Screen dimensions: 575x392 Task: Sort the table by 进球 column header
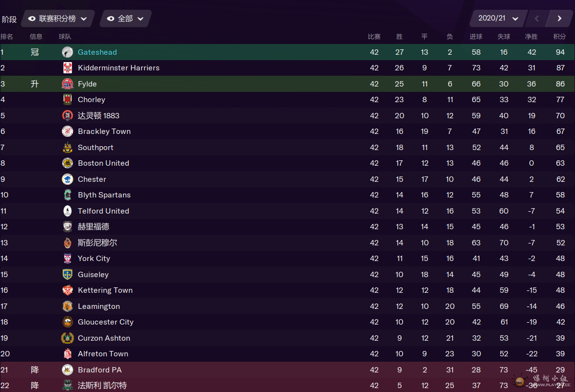476,37
